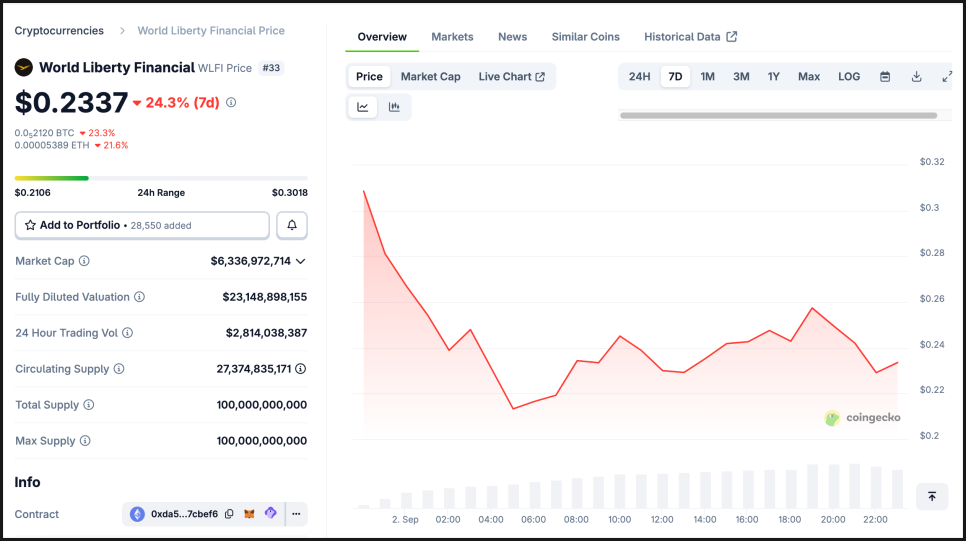Click the Ethereum chain icon in contract

coord(137,514)
